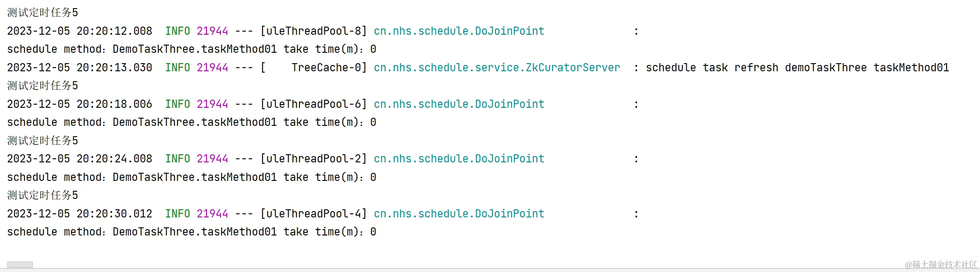Viewport: 980px width, 272px height.
Task: Click the 20:20:12.008 timestamp
Action: 114,31
